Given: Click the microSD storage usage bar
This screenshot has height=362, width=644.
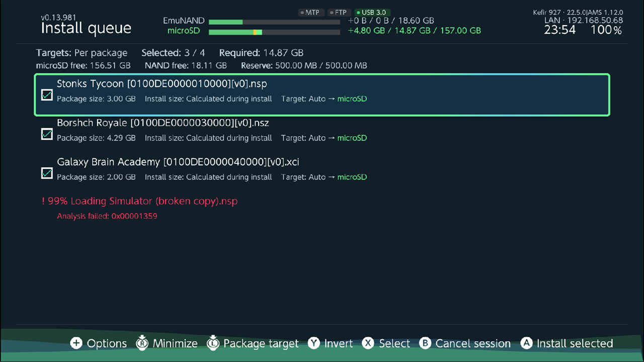Looking at the screenshot, I should [x=274, y=32].
